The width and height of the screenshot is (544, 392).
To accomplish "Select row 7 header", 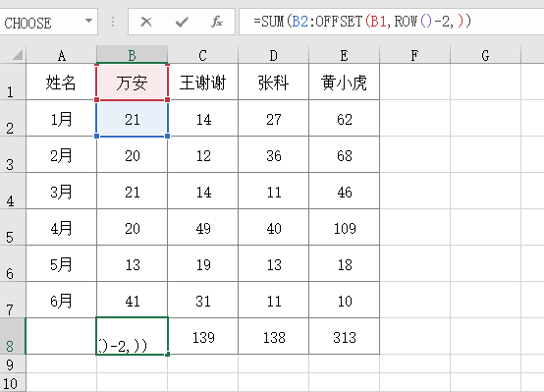I will coord(13,300).
